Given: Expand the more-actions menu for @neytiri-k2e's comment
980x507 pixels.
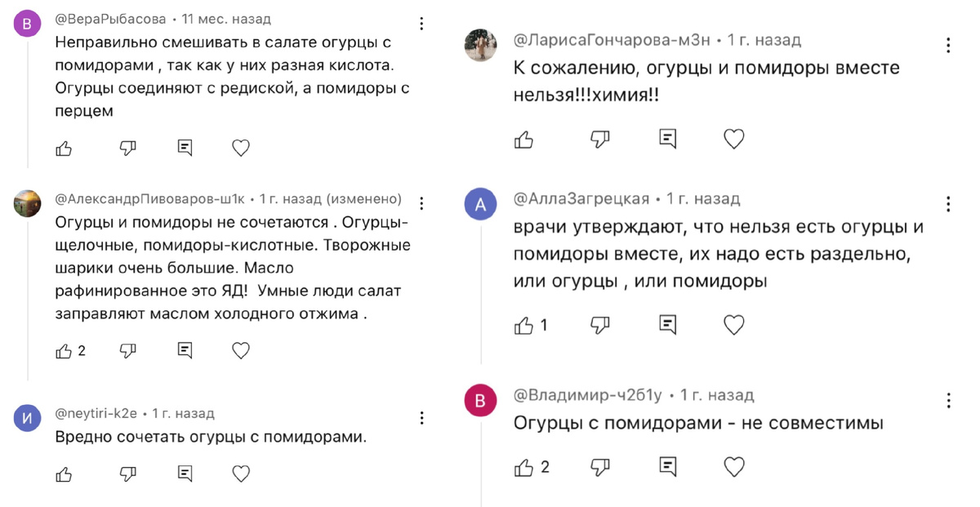Looking at the screenshot, I should 421,418.
